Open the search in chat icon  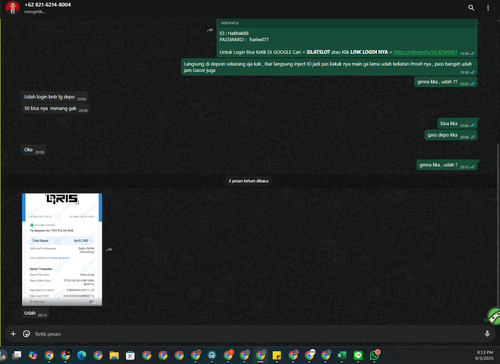(x=471, y=8)
